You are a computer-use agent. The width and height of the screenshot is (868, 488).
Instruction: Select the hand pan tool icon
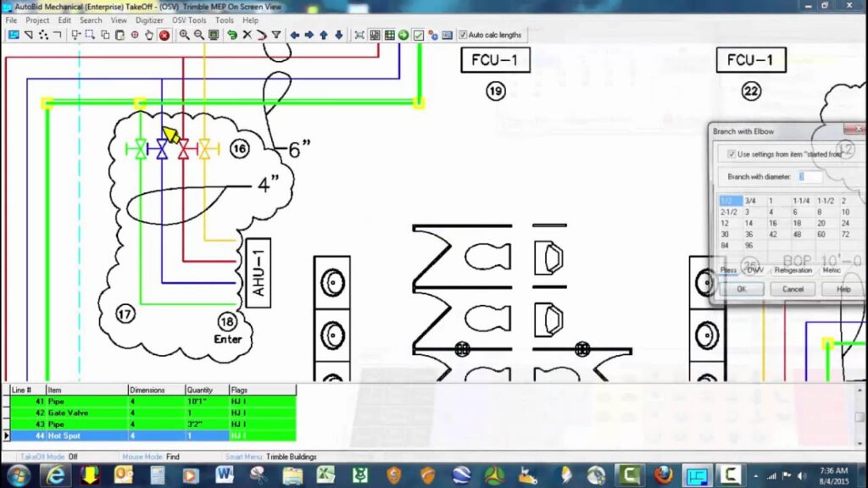pos(149,35)
